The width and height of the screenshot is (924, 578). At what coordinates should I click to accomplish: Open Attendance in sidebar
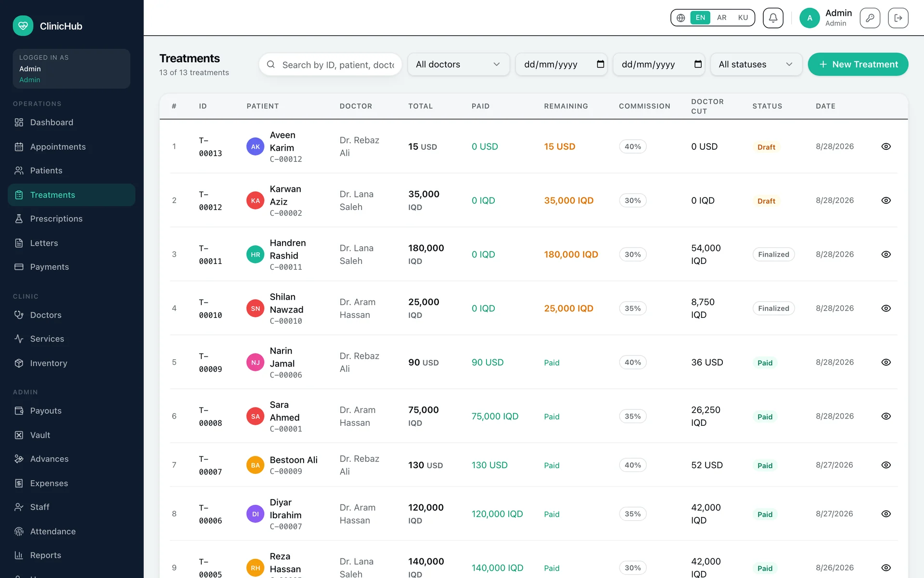click(71, 531)
